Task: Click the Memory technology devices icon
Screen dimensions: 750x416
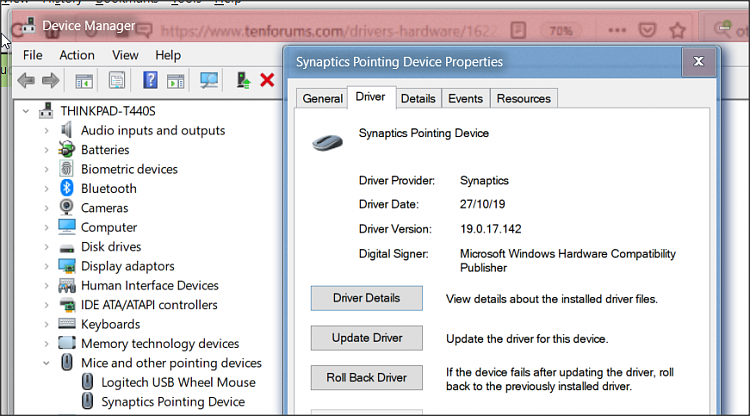Action: [x=66, y=343]
